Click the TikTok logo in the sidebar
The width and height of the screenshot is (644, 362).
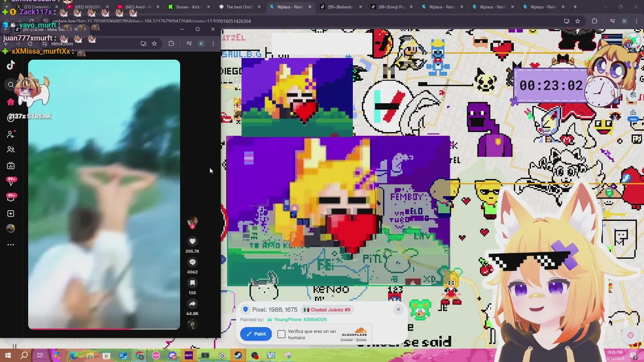11,65
